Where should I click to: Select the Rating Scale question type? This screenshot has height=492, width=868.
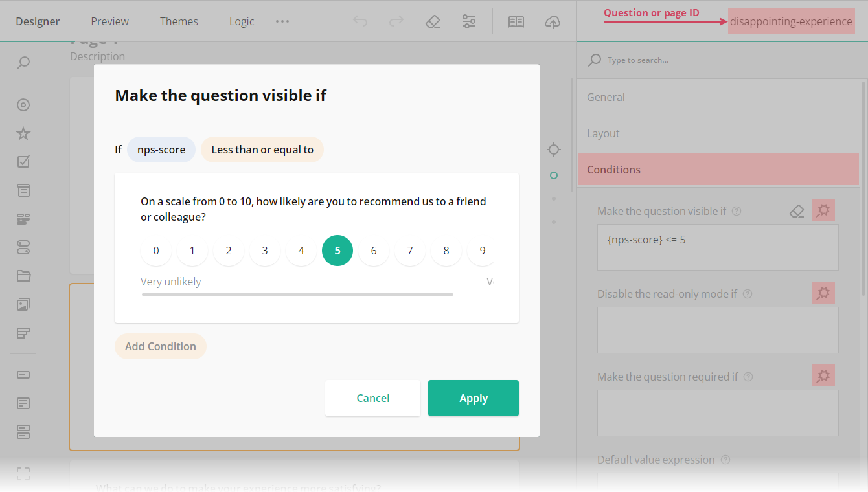23,133
